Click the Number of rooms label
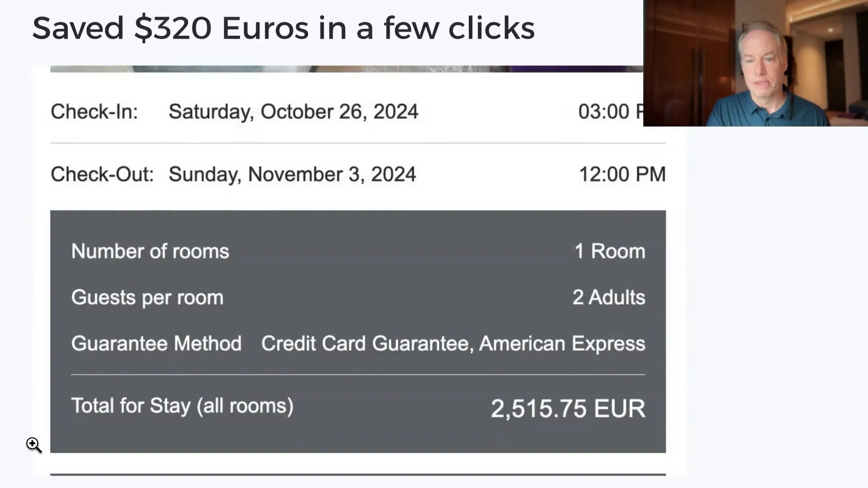 point(150,251)
